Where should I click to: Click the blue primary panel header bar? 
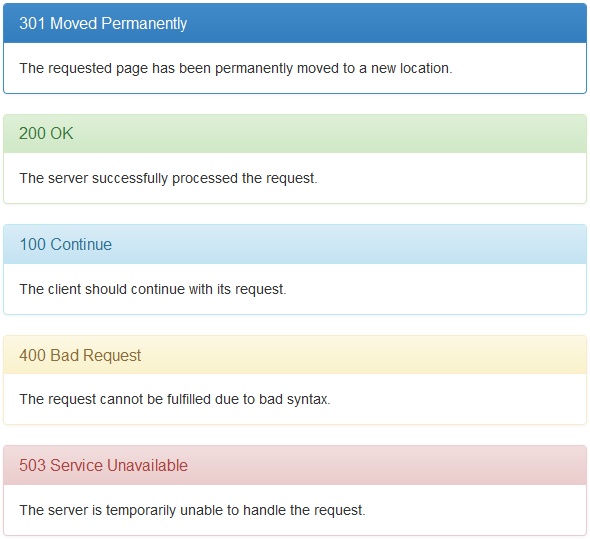pyautogui.click(x=295, y=23)
